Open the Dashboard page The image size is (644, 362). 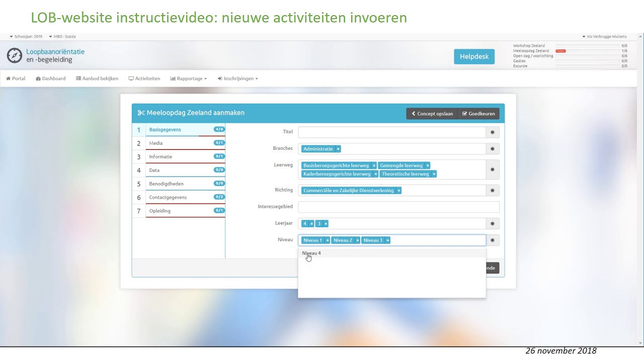(51, 78)
